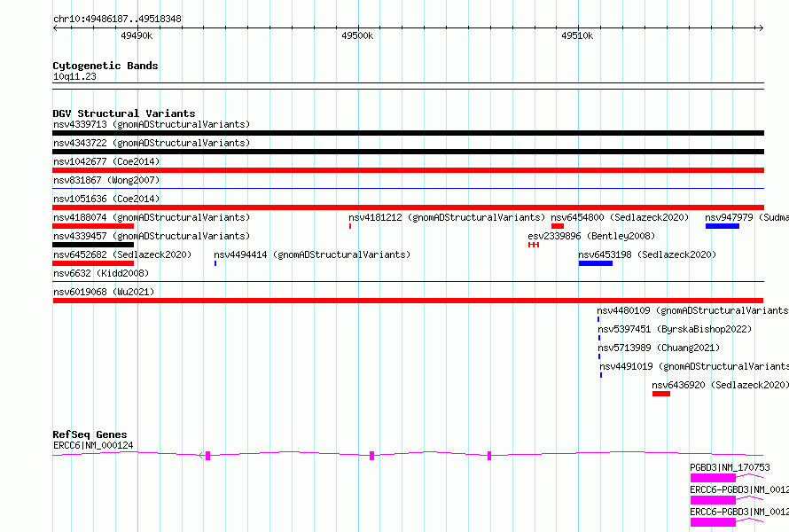Image resolution: width=789 pixels, height=532 pixels.
Task: Open nsv6632 (Kidd2008) label
Action: [101, 273]
